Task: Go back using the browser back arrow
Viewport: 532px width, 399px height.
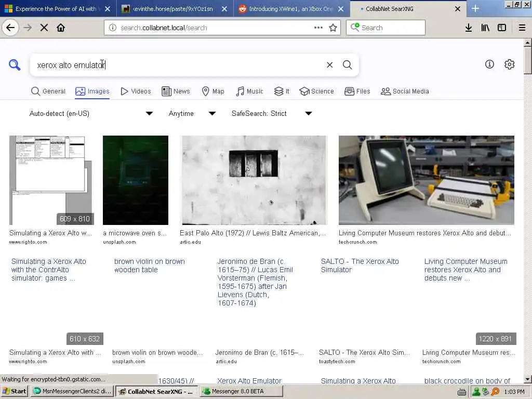Action: pyautogui.click(x=10, y=28)
